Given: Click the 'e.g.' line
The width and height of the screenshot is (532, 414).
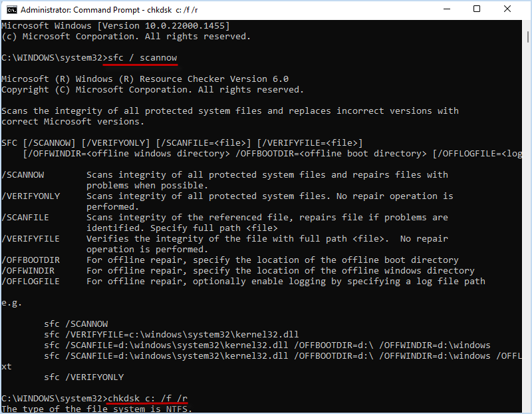Looking at the screenshot, I should [11, 303].
